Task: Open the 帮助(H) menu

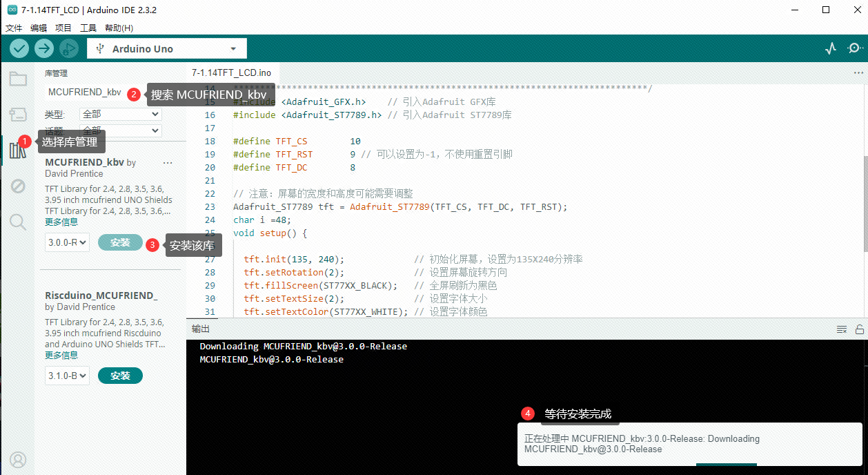Action: [x=119, y=28]
